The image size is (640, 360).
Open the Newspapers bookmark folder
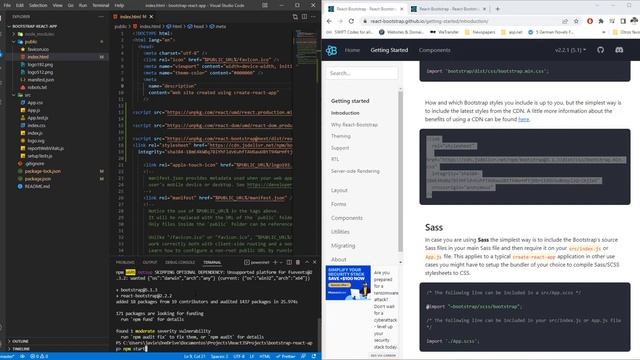pyautogui.click(x=480, y=32)
